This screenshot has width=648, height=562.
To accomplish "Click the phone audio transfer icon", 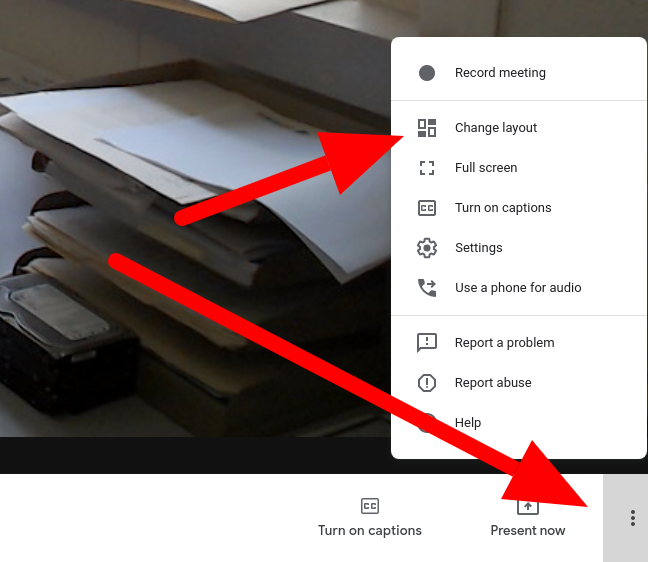I will (426, 288).
